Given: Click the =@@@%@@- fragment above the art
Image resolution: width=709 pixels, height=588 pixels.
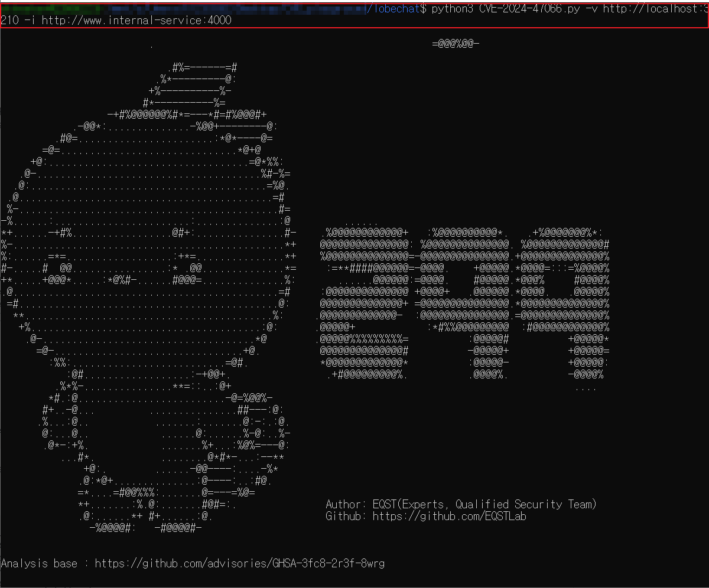Looking at the screenshot, I should point(456,44).
